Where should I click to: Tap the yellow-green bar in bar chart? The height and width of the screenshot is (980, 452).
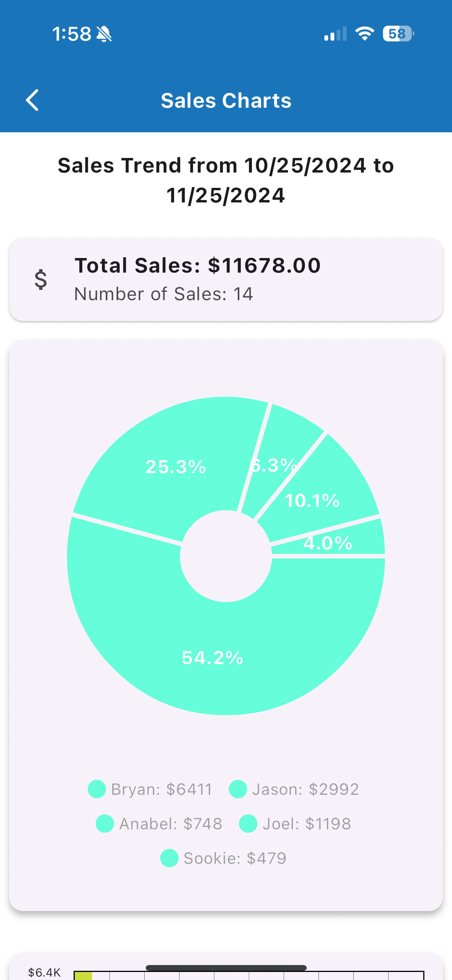click(x=83, y=975)
